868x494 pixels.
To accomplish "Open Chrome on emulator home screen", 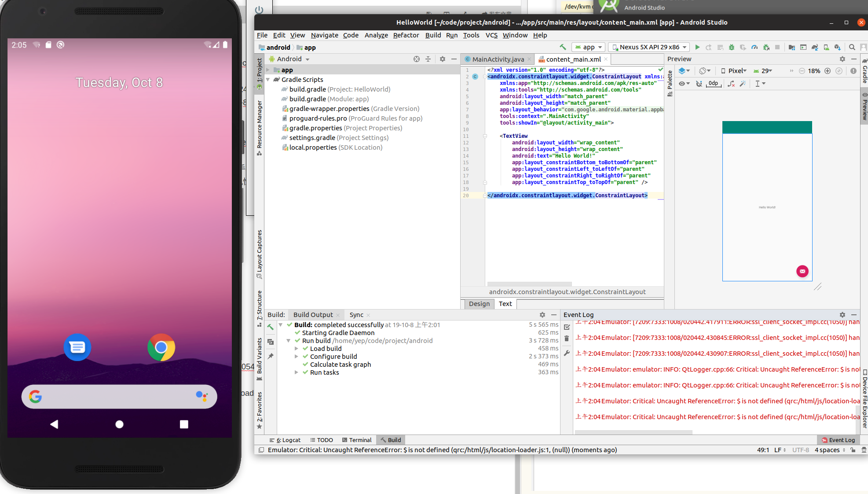I will coord(161,347).
